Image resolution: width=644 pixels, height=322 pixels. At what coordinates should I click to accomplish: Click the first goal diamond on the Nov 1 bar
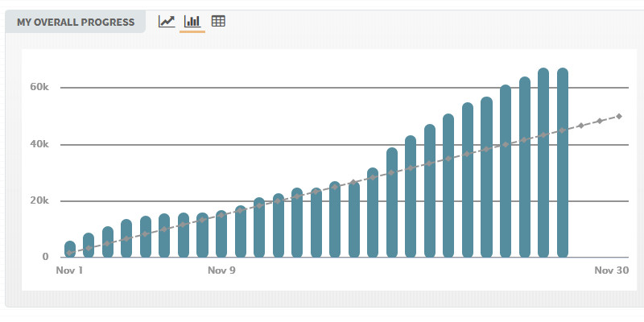tap(70, 253)
